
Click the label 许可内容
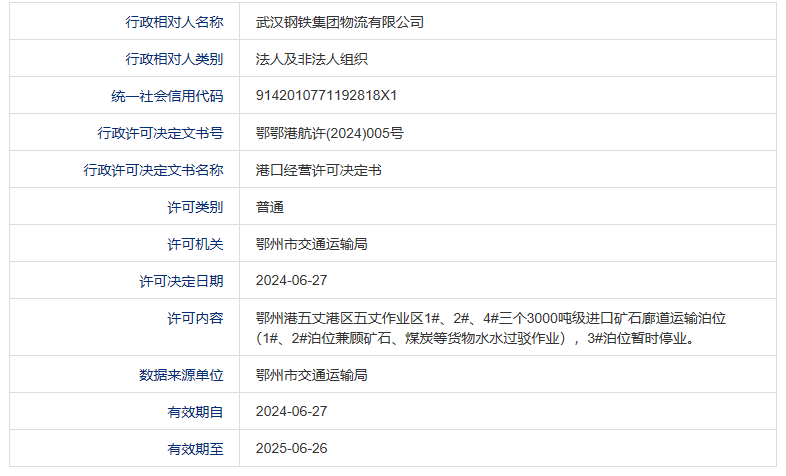(195, 318)
